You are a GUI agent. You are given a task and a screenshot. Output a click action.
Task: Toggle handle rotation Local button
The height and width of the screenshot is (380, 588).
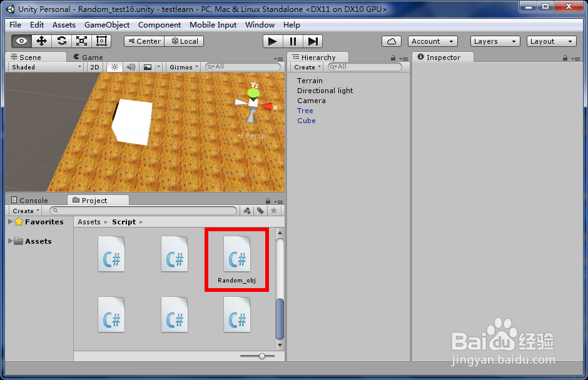[185, 41]
